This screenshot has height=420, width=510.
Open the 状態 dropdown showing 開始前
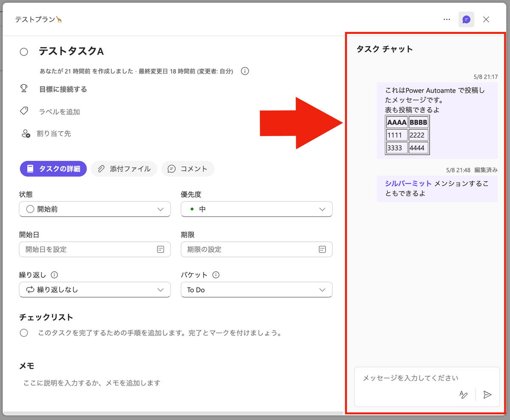(x=95, y=209)
